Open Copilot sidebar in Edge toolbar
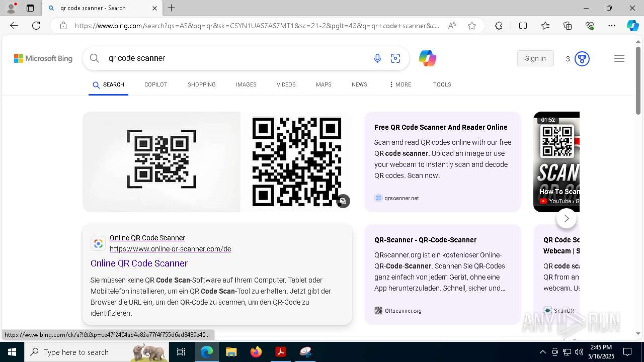Screen dimensions: 644x362 [x=632, y=26]
